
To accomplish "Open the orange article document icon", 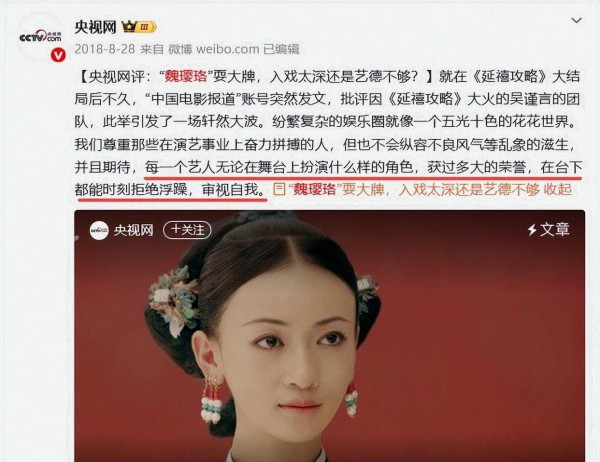I will coord(279,189).
